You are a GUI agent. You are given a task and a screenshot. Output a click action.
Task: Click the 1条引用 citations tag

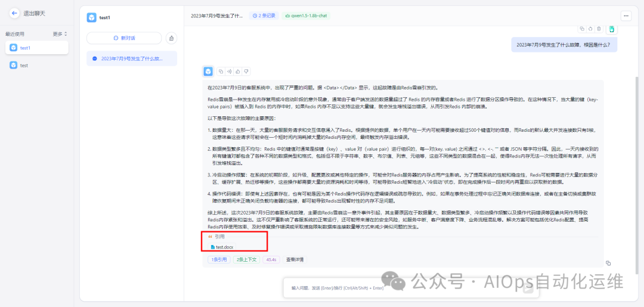pos(219,259)
